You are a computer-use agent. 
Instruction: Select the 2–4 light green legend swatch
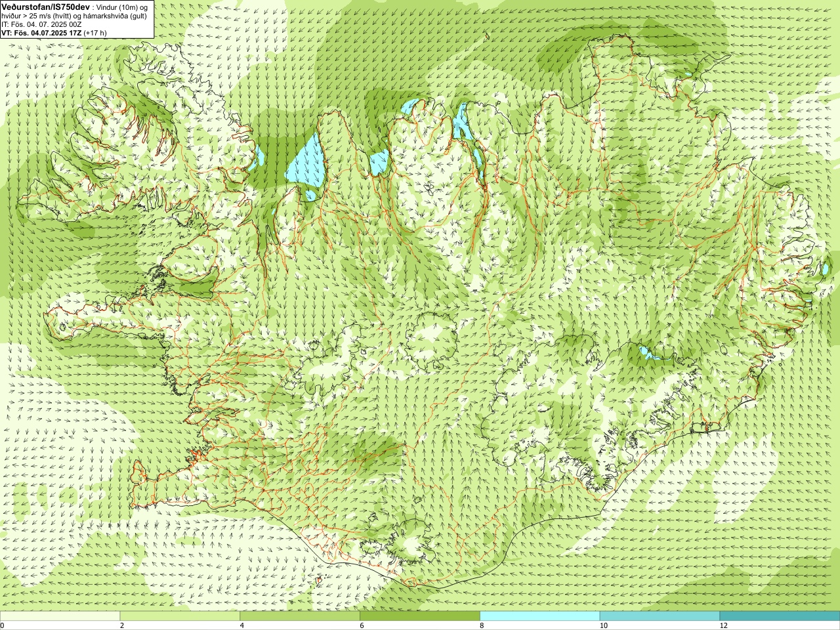[x=180, y=616]
